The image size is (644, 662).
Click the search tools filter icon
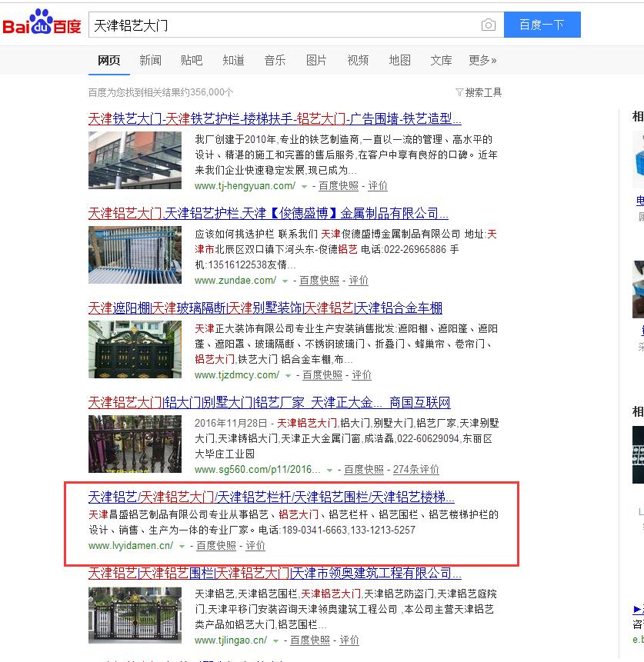click(x=459, y=92)
